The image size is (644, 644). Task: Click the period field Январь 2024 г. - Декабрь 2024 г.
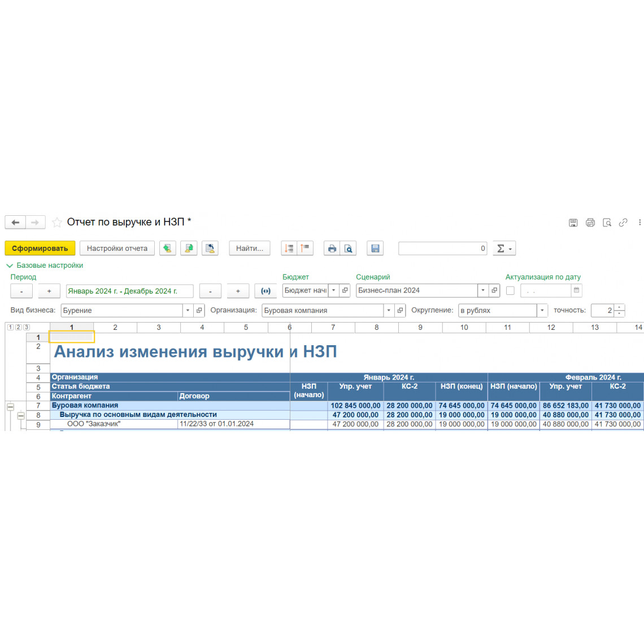tap(129, 291)
